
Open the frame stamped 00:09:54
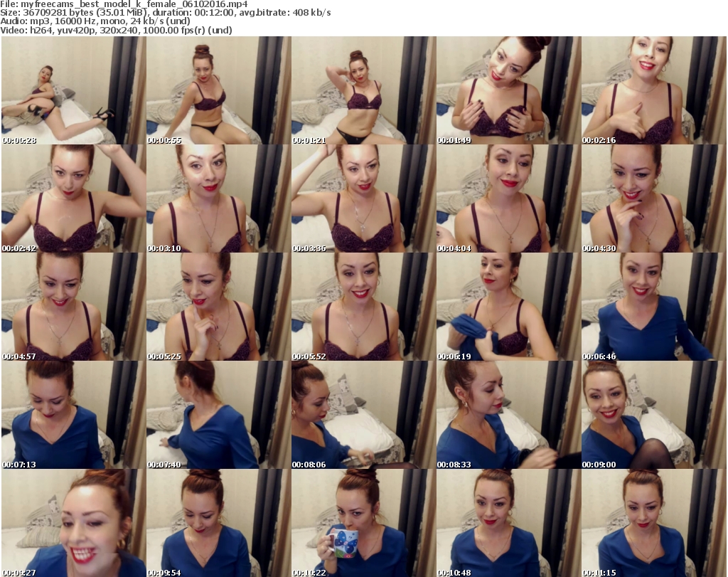pyautogui.click(x=219, y=523)
